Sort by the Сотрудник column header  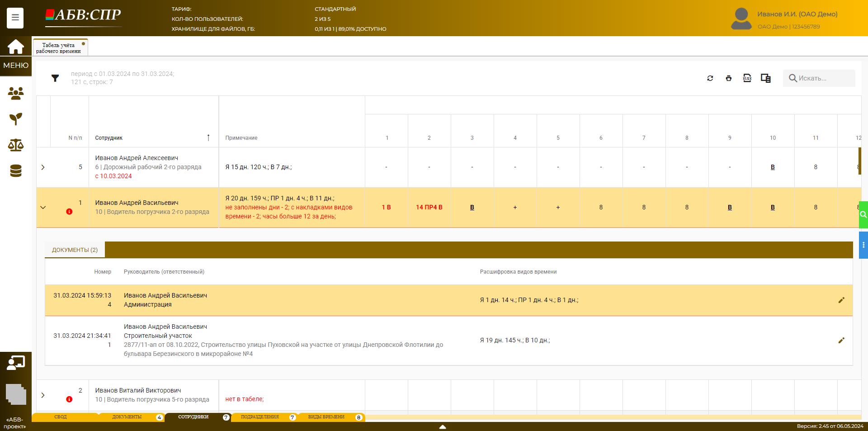coord(109,138)
